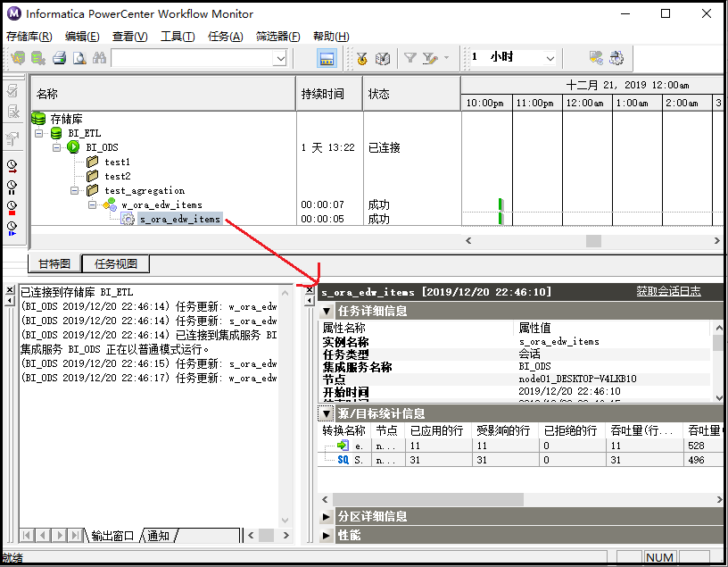The width and height of the screenshot is (728, 567).
Task: Click the sidebar clock icon with blue play
Action: (12, 229)
